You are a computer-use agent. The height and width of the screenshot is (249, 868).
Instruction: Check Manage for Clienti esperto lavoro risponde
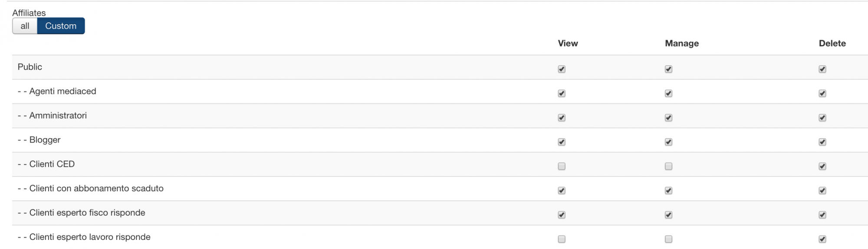tap(668, 239)
